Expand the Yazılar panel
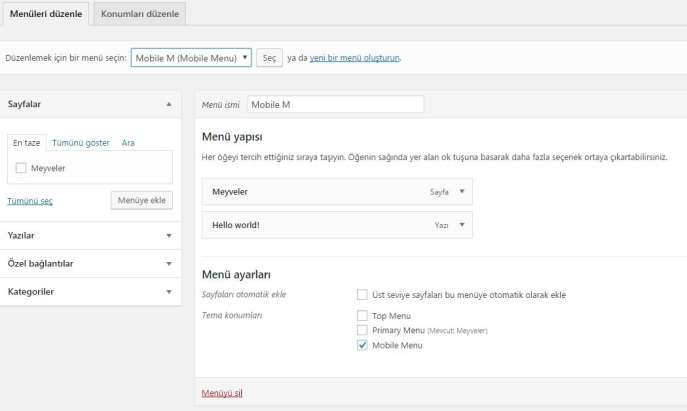The height and width of the screenshot is (411, 687). coord(169,236)
